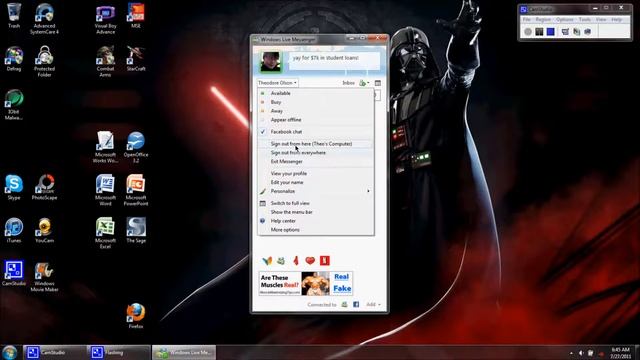This screenshot has height=360, width=640.
Task: Select the Trash desktop icon
Action: click(x=14, y=16)
